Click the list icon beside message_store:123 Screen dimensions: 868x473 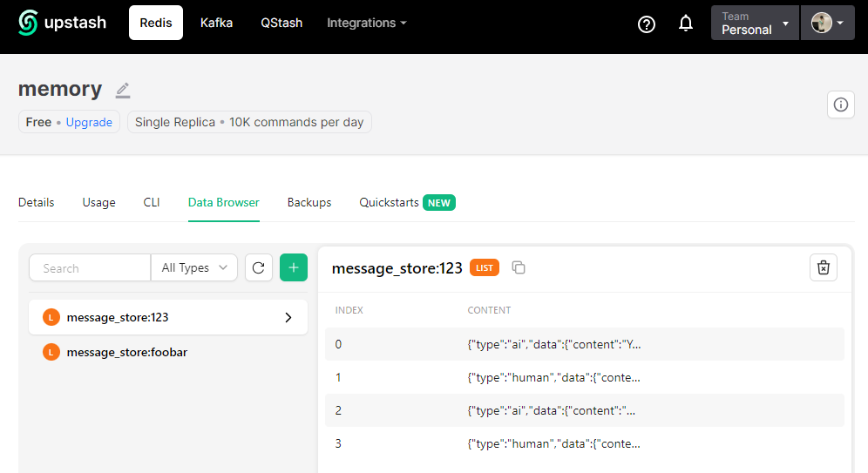tap(51, 318)
